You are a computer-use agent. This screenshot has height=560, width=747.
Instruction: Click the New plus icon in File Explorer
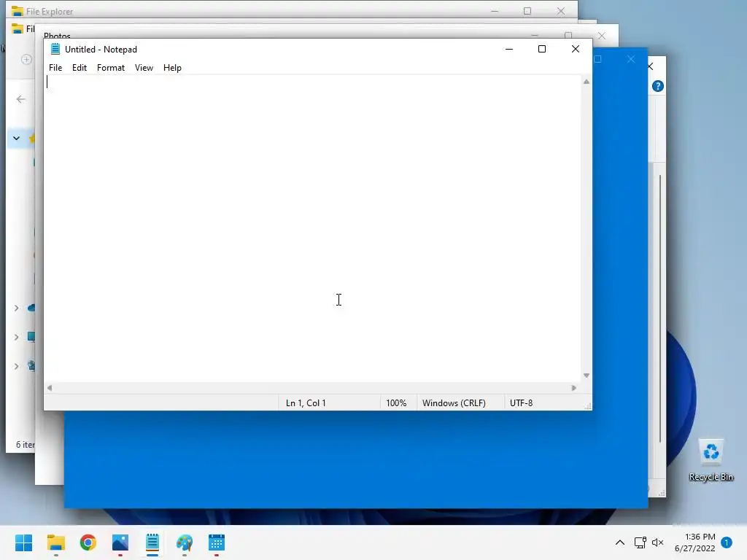(x=27, y=60)
